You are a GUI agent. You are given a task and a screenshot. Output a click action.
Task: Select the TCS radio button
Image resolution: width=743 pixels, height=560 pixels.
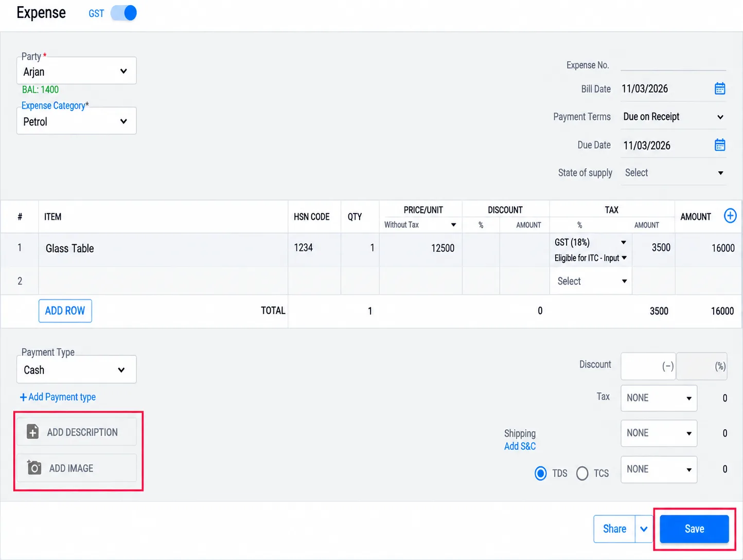[x=582, y=473]
